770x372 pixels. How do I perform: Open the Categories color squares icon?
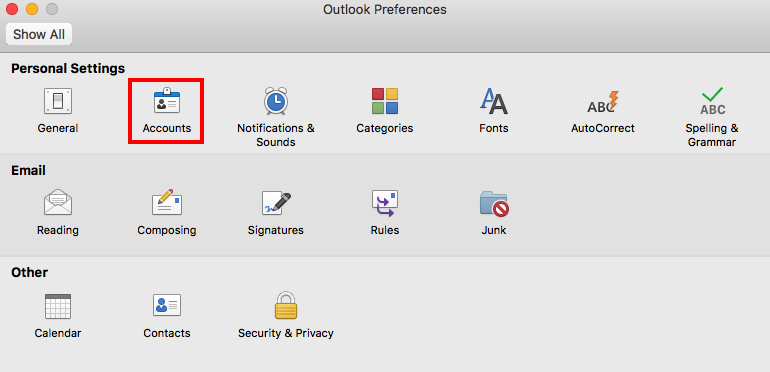385,101
